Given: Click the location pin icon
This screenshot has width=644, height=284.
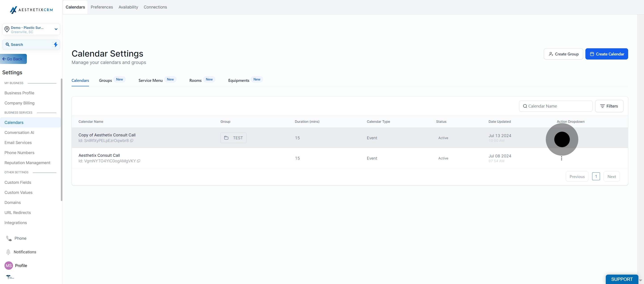Looking at the screenshot, I should pyautogui.click(x=7, y=29).
